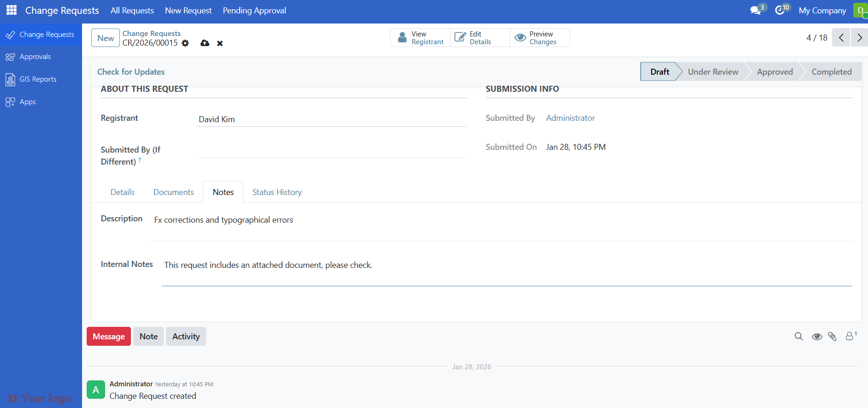
Task: Click the Preview Changes button
Action: coord(540,38)
